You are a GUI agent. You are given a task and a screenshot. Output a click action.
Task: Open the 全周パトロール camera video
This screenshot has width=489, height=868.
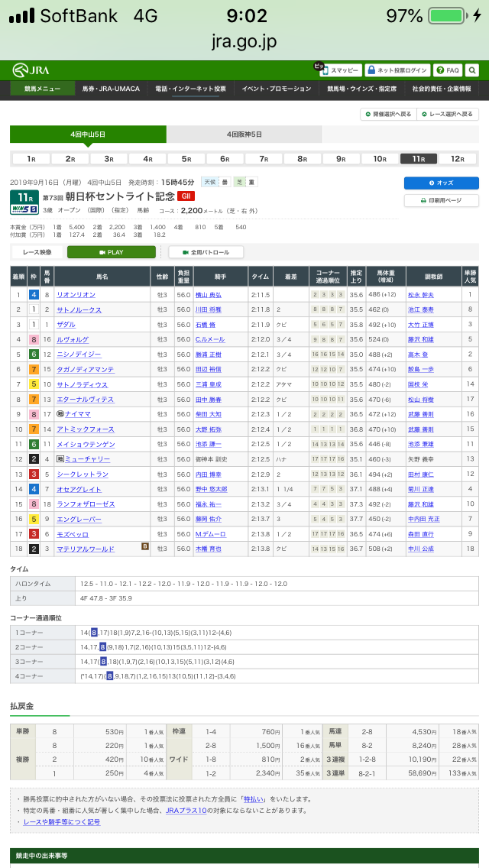(206, 252)
